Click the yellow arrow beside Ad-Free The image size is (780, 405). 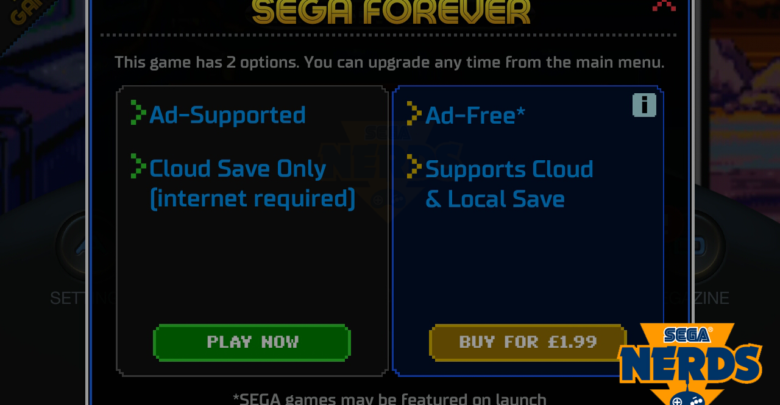click(414, 113)
